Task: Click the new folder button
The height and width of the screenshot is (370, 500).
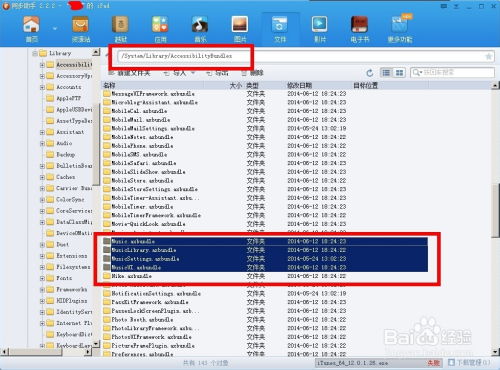Action: coord(130,73)
